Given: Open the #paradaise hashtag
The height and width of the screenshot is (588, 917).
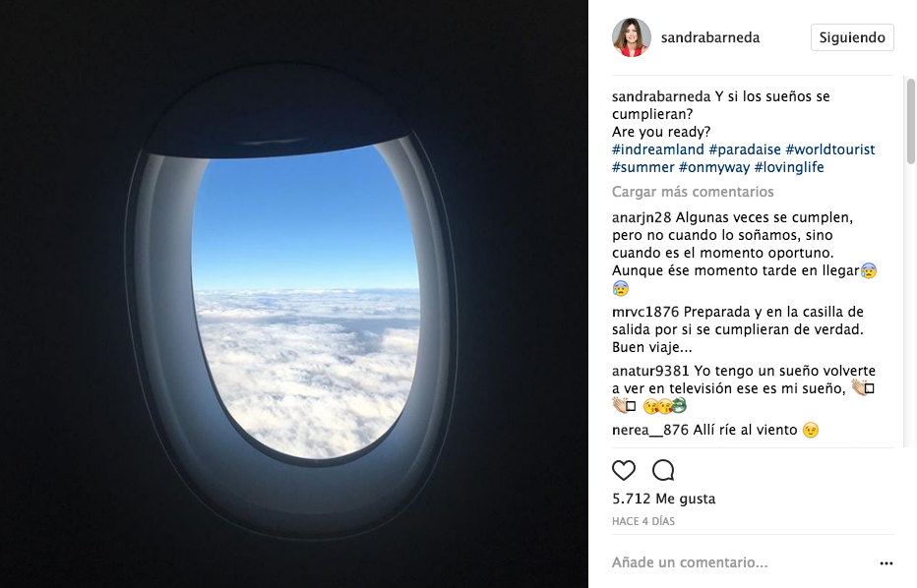Looking at the screenshot, I should tap(745, 149).
